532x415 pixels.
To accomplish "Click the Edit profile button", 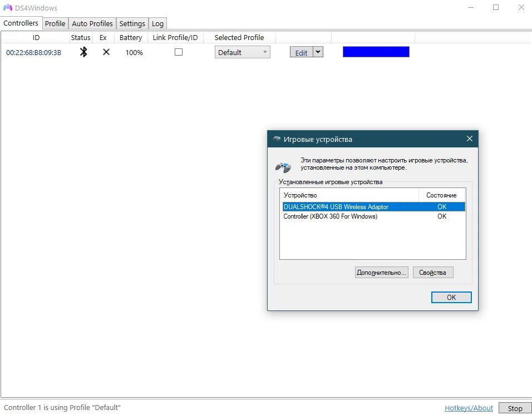I will [301, 52].
